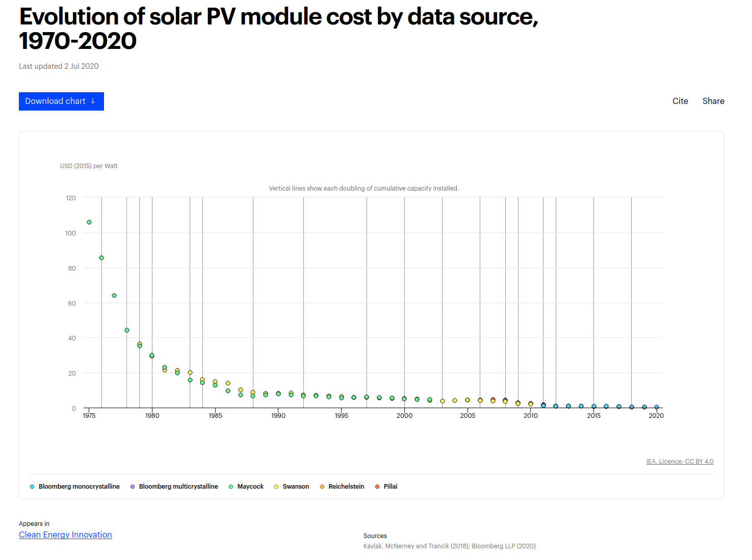Click the orange Reichelstein legend dot
The image size is (752, 560).
click(x=322, y=487)
